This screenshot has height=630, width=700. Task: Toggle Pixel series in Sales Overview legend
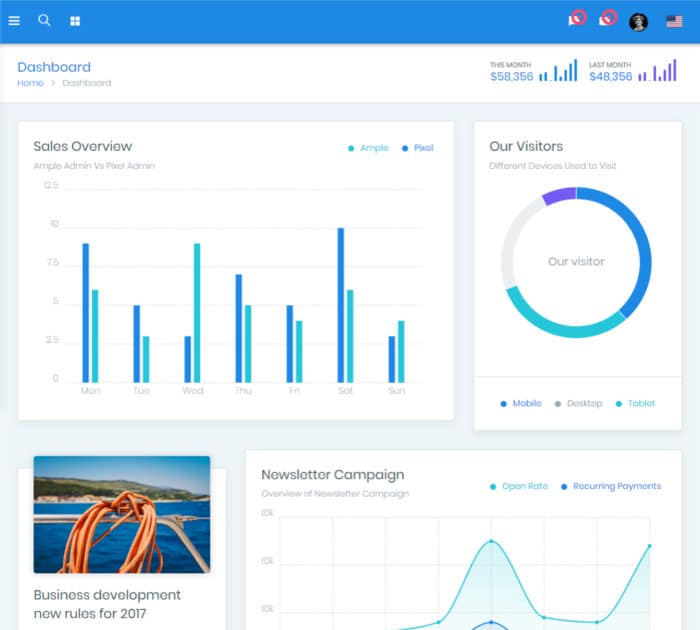pos(418,148)
